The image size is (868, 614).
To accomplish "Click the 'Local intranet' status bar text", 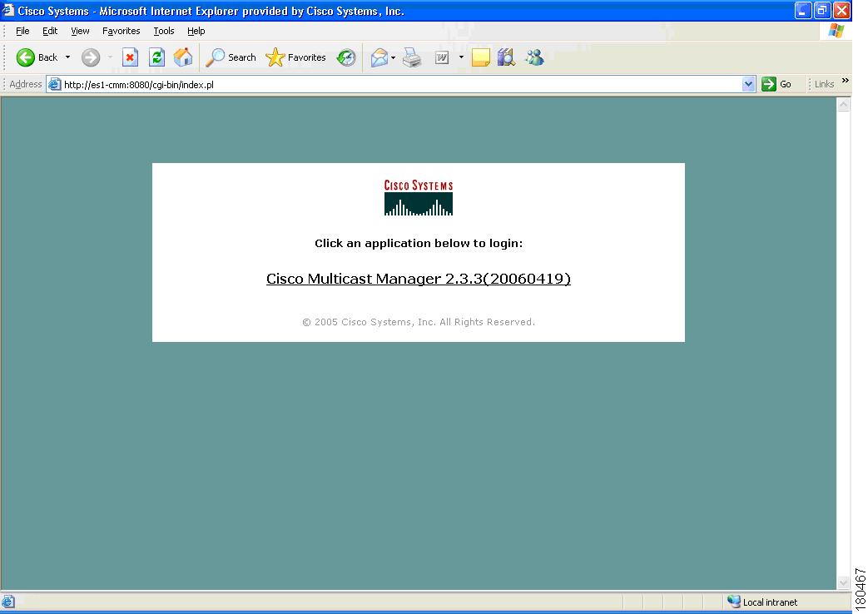I will point(770,602).
